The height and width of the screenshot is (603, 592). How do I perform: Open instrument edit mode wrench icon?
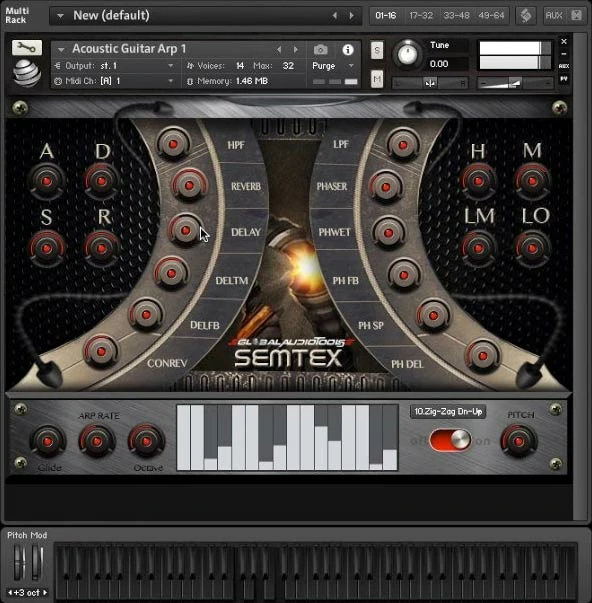pyautogui.click(x=27, y=48)
